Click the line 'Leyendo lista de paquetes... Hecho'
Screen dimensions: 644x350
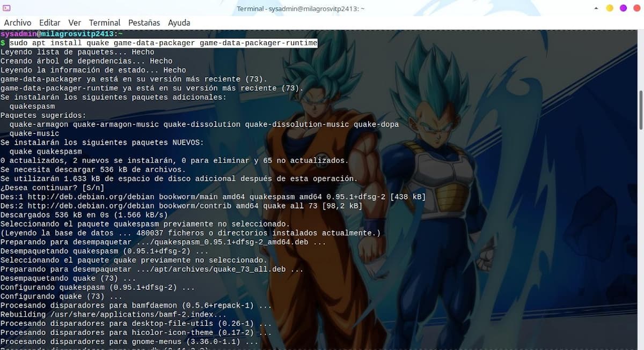77,52
